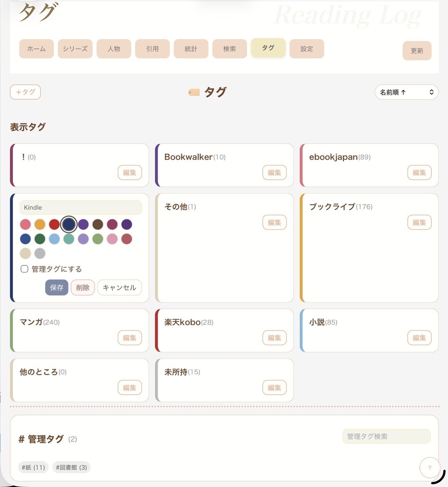Screen dimensions: 448x487
Task: Edit the 未所持 tag
Action: click(274, 388)
